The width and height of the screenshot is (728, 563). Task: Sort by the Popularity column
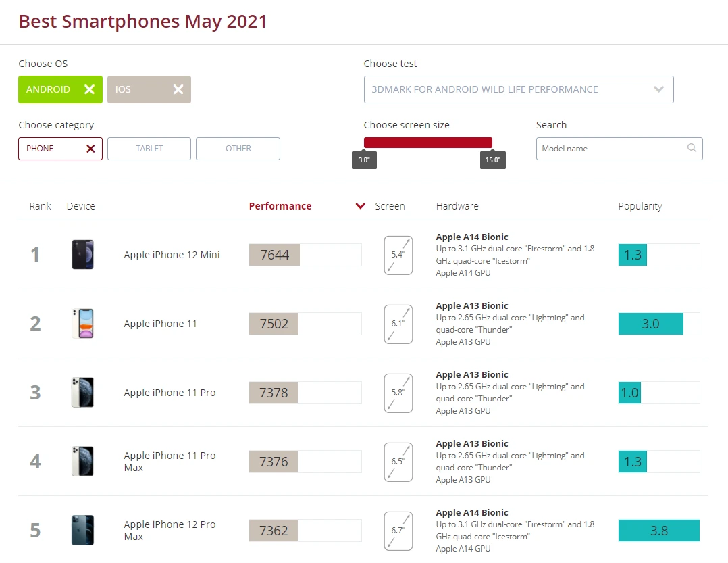pyautogui.click(x=640, y=206)
